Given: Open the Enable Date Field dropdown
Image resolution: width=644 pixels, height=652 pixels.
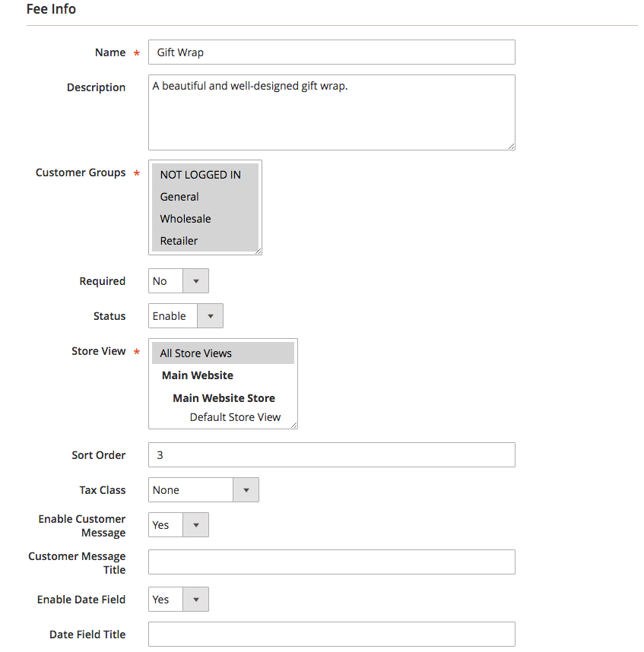Looking at the screenshot, I should tap(179, 600).
